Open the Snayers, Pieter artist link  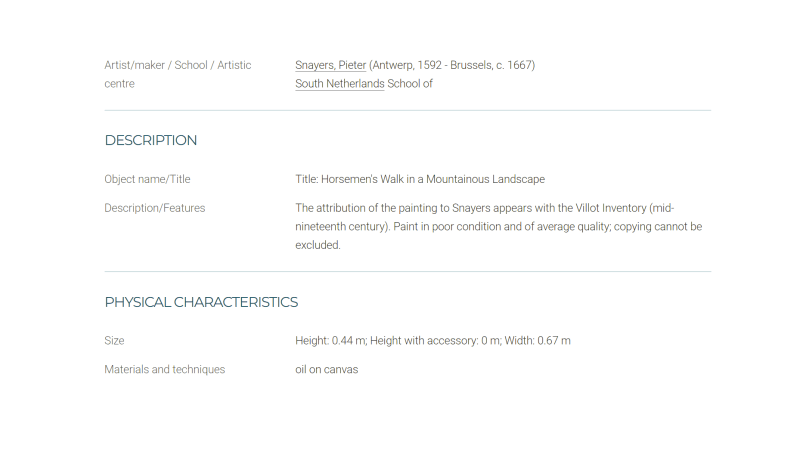331,65
